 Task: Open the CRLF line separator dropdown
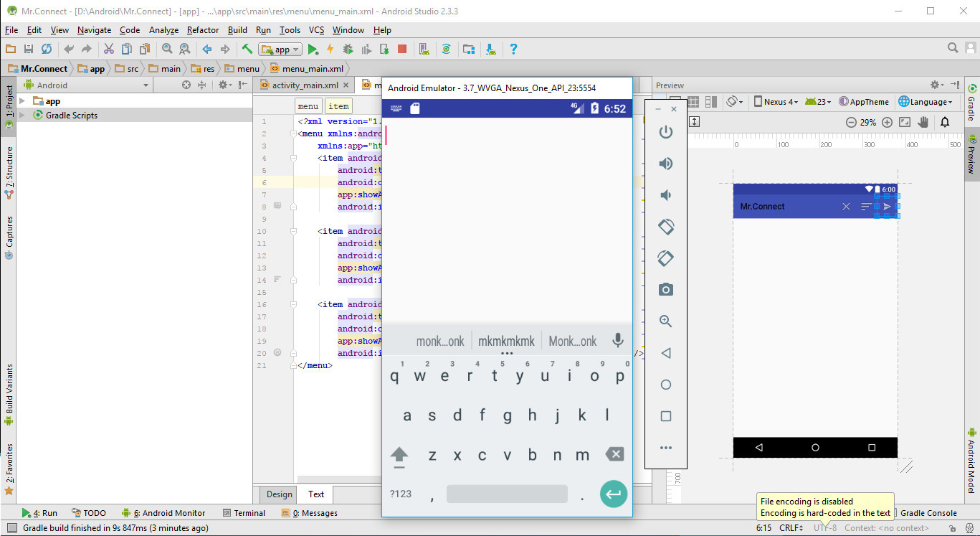click(x=791, y=528)
